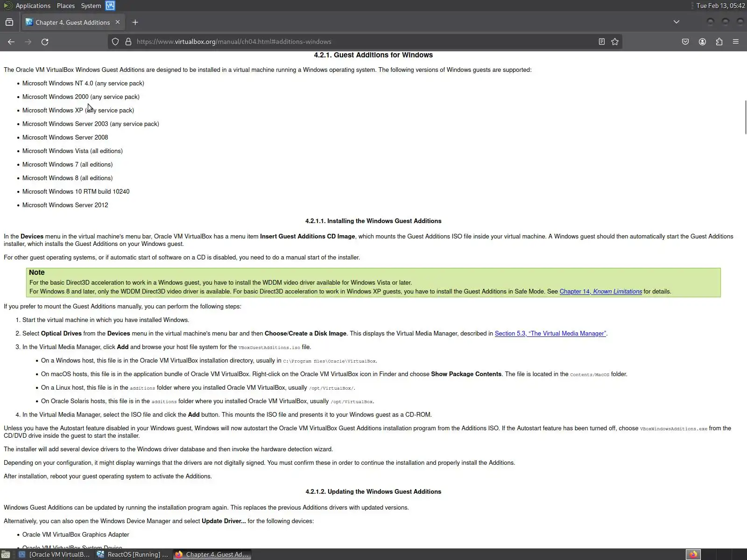This screenshot has height=560, width=747.
Task: Click the bold Update Driver... text
Action: [x=224, y=521]
